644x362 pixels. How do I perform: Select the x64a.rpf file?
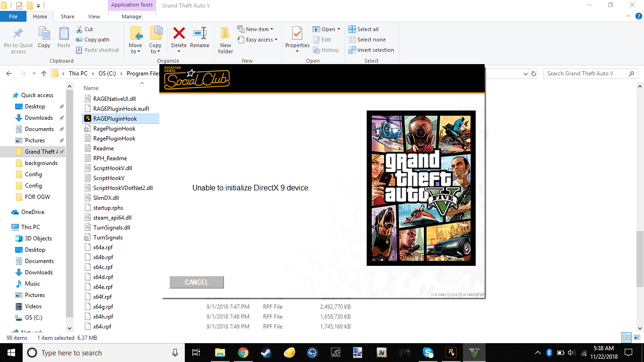click(x=103, y=247)
